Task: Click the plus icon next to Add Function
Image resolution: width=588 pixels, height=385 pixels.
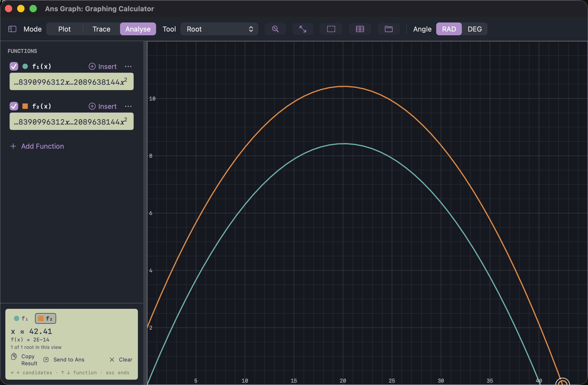Action: click(x=13, y=146)
